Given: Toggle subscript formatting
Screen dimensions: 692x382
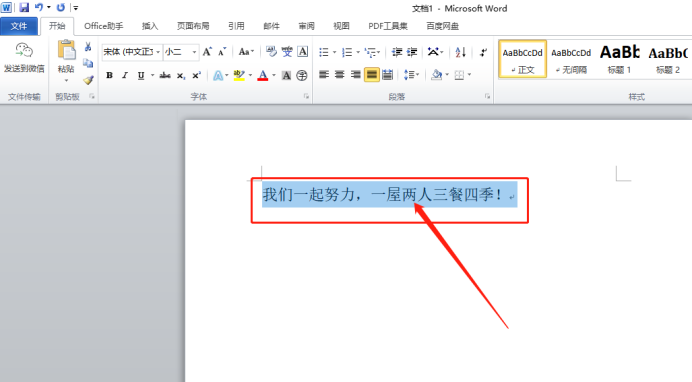Looking at the screenshot, I should click(x=181, y=75).
